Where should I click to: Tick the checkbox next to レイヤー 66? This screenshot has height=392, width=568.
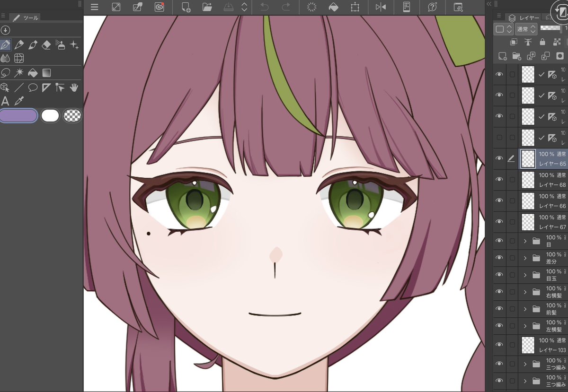click(x=512, y=201)
